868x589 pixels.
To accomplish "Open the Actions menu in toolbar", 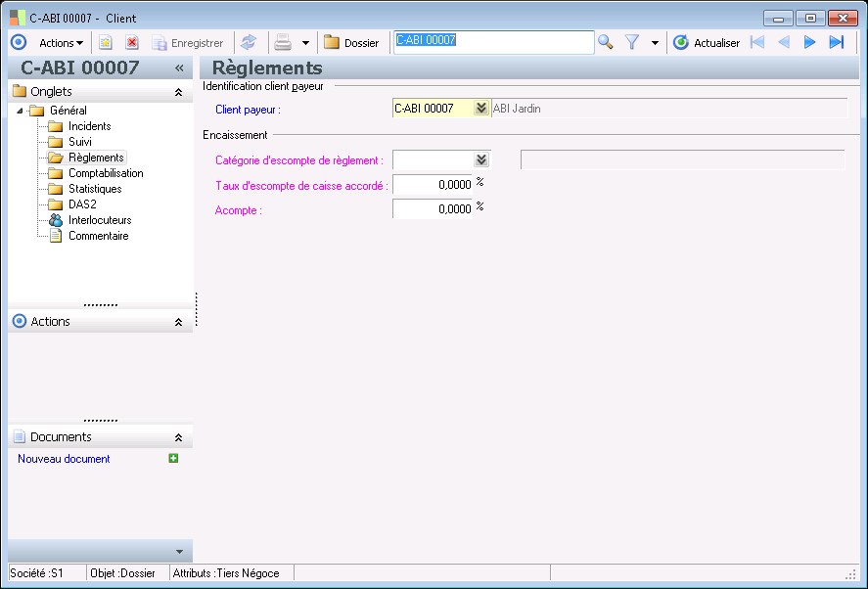I will coord(61,43).
